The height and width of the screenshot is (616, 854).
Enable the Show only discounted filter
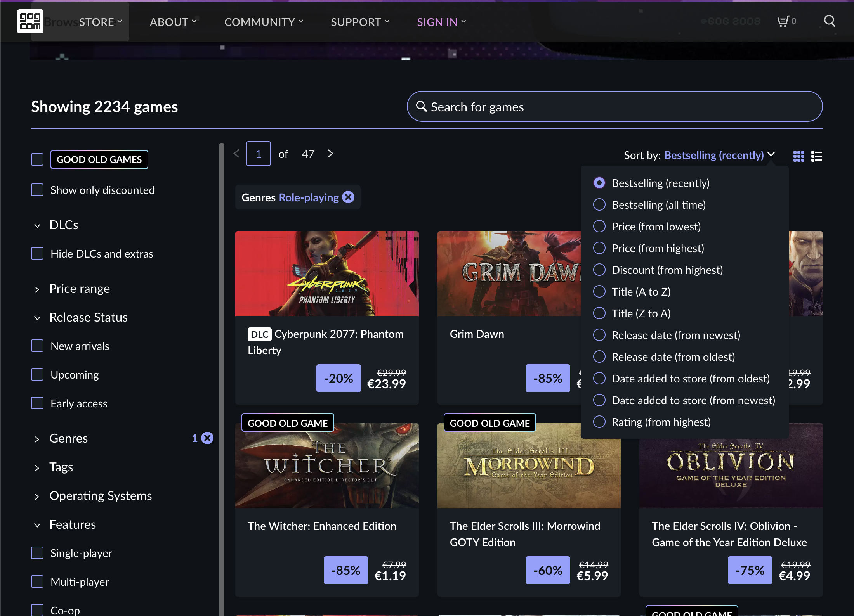tap(37, 190)
